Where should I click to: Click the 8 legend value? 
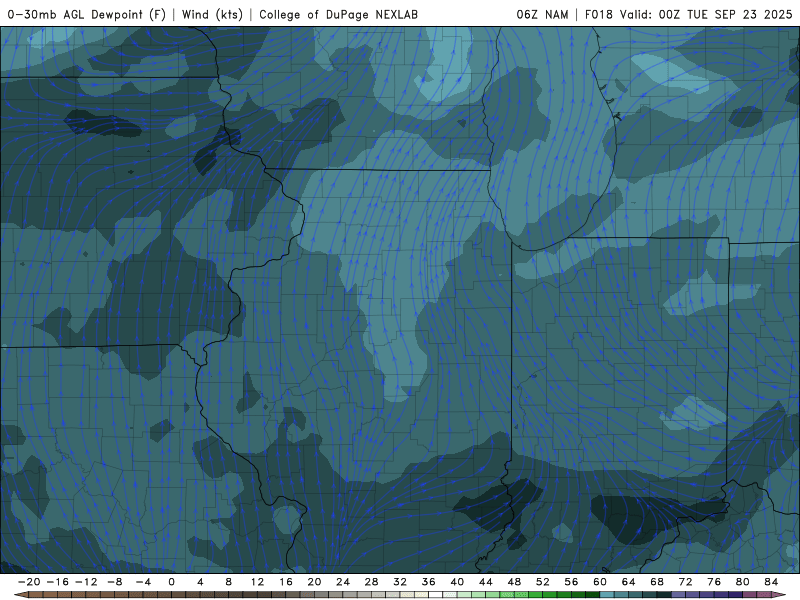(229, 582)
